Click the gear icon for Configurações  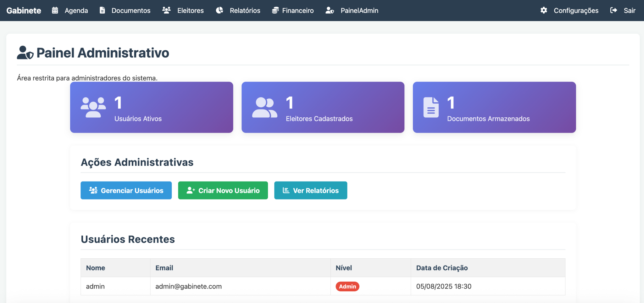[x=544, y=10]
